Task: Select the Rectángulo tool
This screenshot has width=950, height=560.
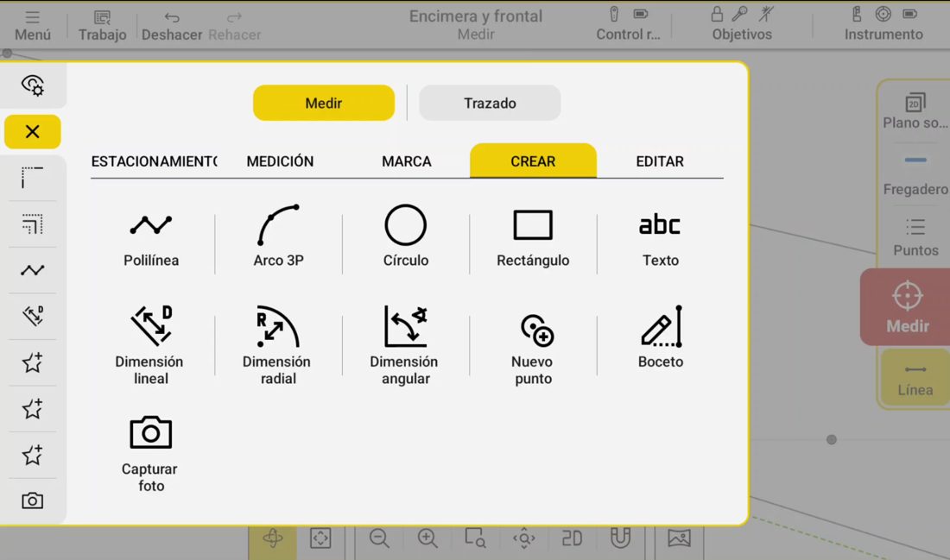Action: (533, 237)
